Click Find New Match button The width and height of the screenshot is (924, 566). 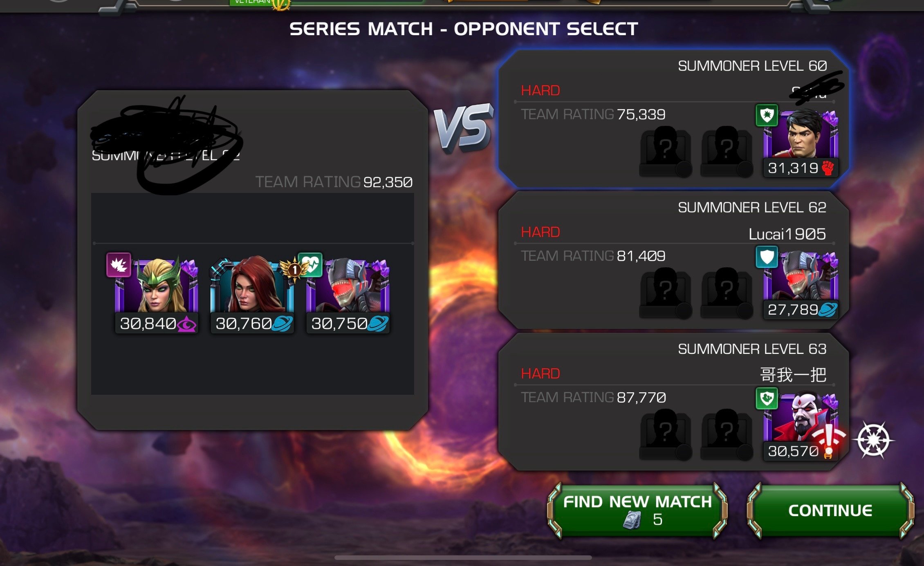pyautogui.click(x=637, y=510)
